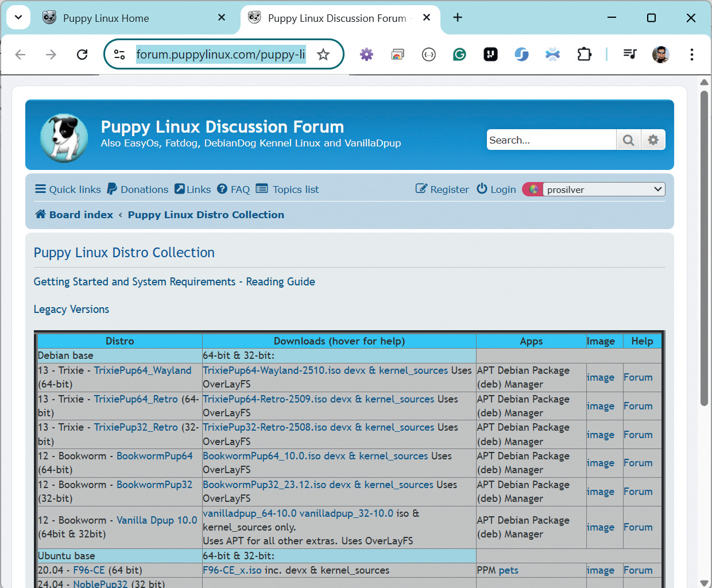
Task: Expand the Quick links menu
Action: pos(68,189)
